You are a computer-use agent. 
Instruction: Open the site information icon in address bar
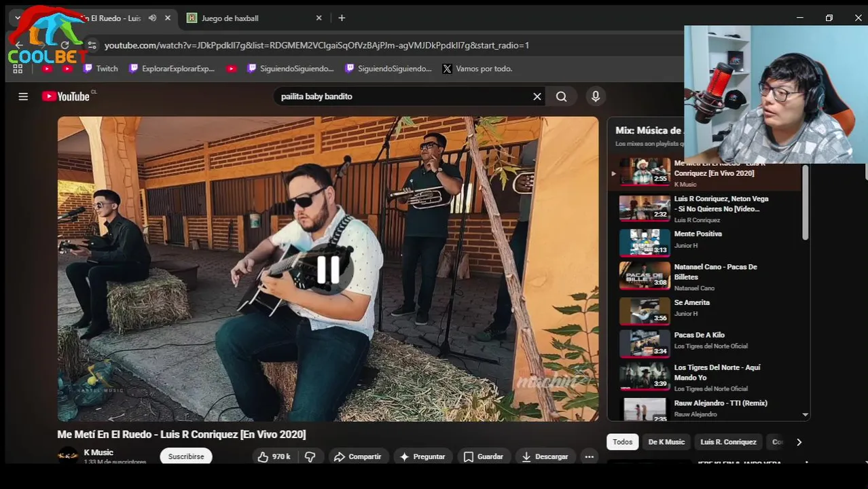point(92,46)
